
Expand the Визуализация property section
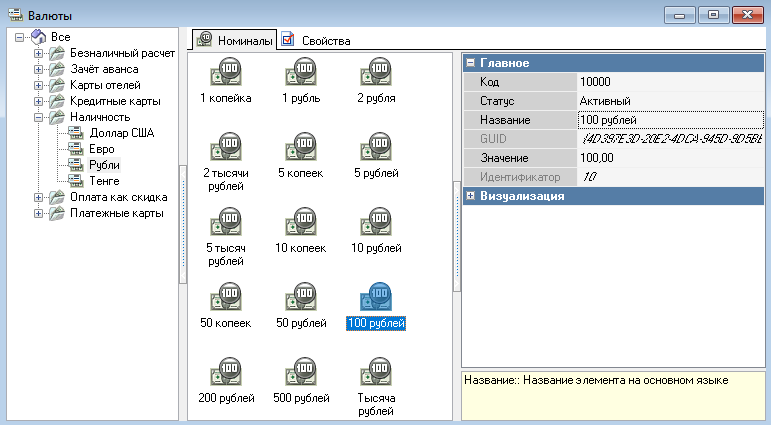(471, 196)
